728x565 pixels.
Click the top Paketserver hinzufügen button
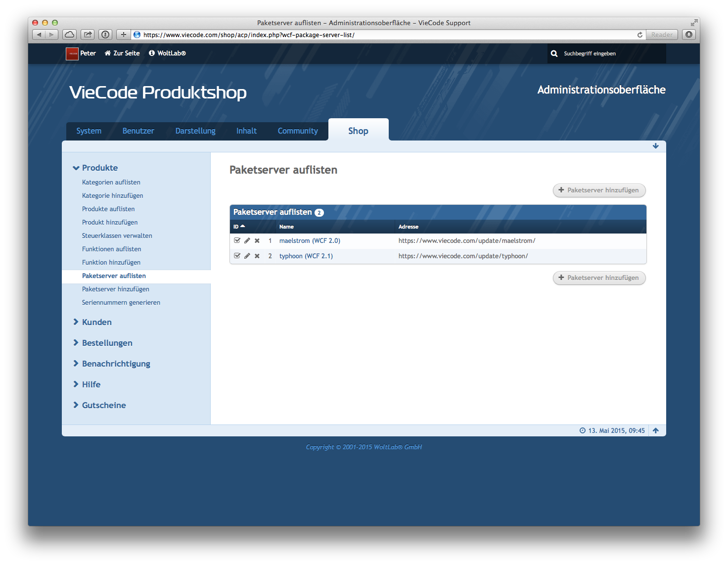point(599,190)
